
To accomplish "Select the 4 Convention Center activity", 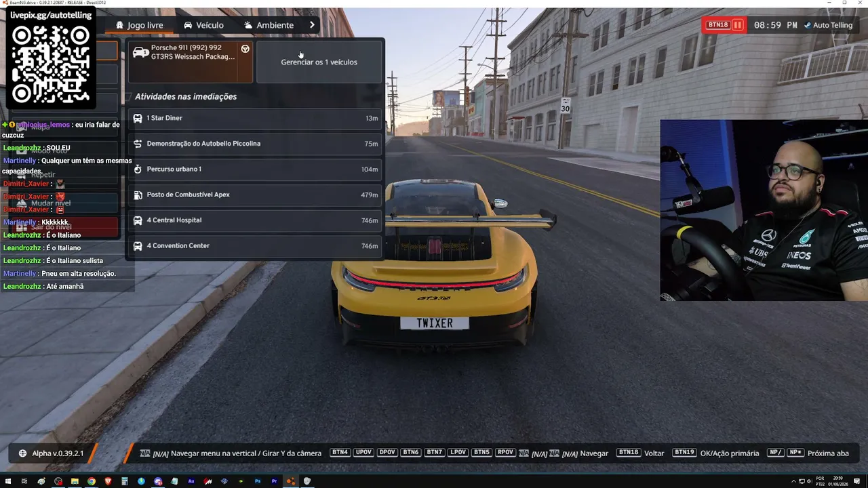I will click(x=255, y=246).
